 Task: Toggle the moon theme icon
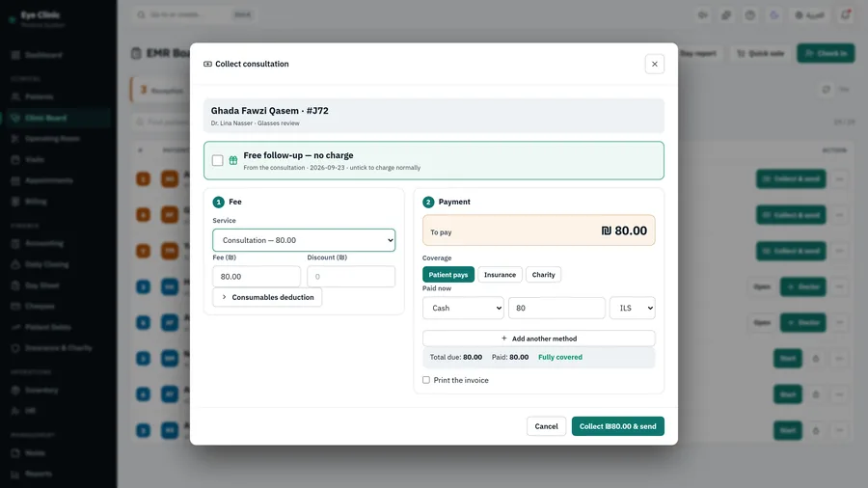tap(773, 14)
